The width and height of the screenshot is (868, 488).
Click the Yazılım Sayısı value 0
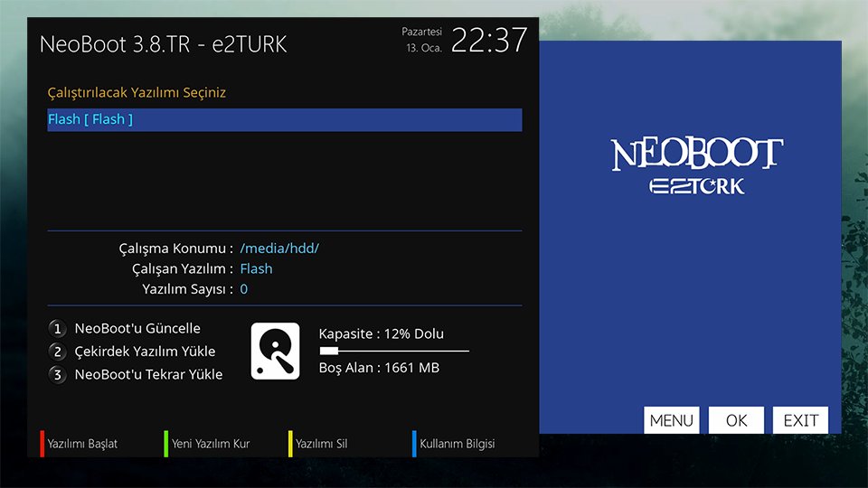pyautogui.click(x=243, y=289)
